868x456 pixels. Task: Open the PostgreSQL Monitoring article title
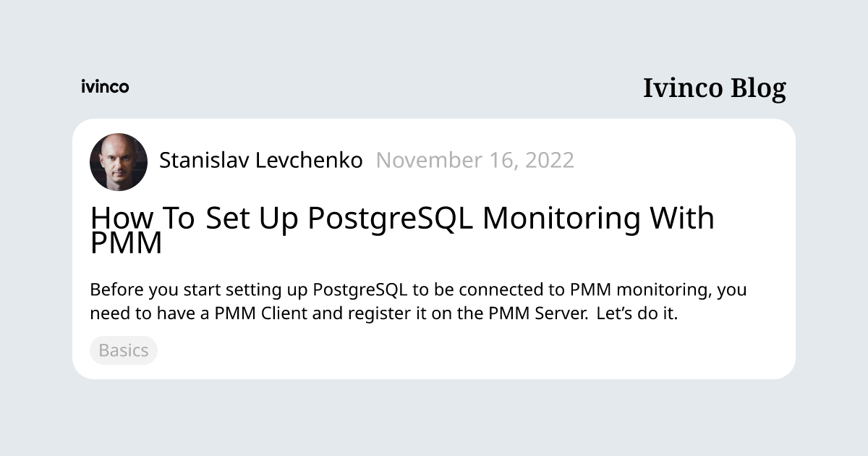[x=402, y=231]
